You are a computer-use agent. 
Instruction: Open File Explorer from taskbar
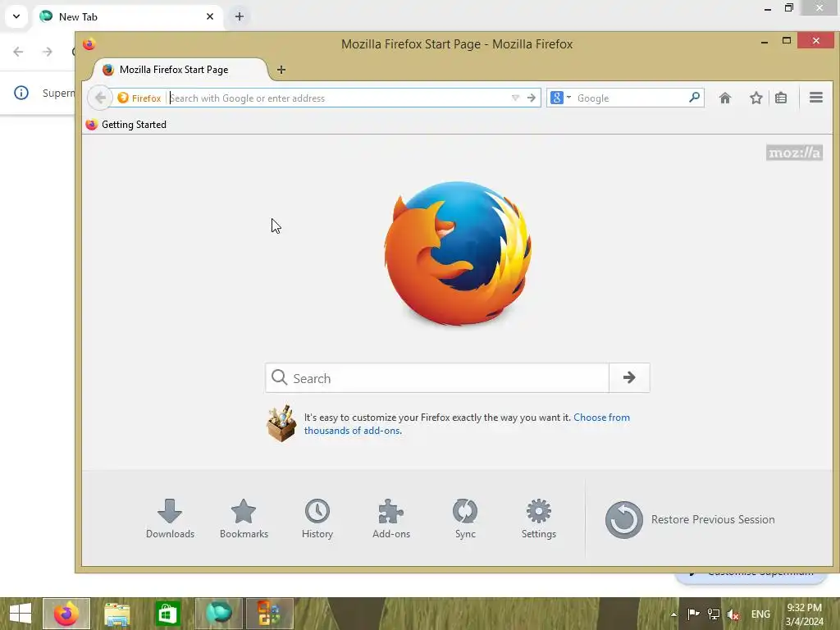click(x=116, y=614)
